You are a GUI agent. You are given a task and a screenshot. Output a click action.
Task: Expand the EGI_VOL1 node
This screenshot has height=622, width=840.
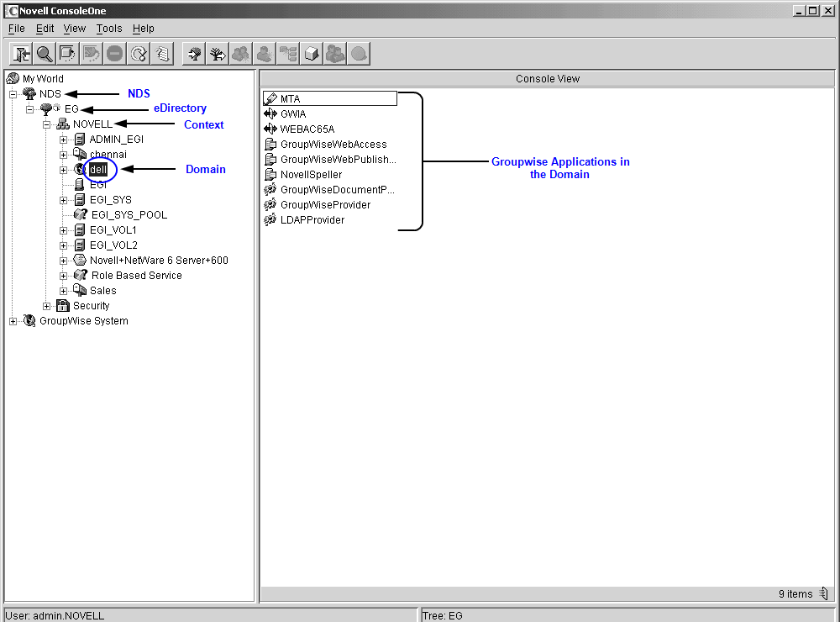click(x=63, y=230)
